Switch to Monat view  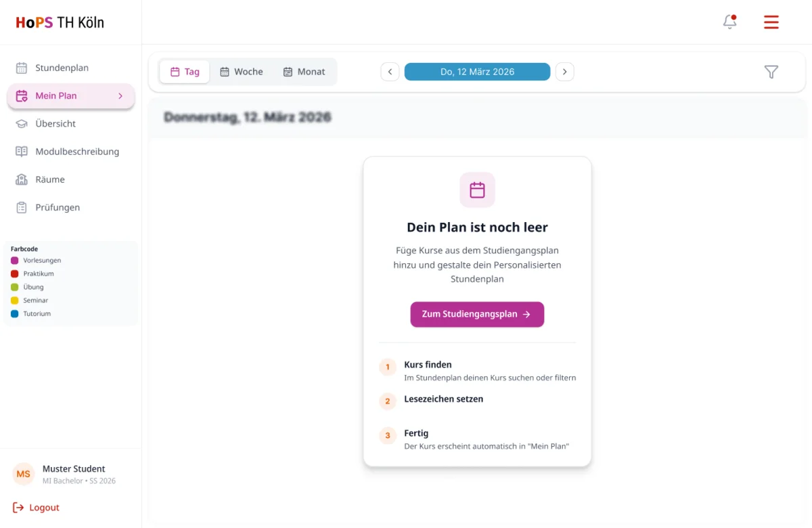click(304, 72)
